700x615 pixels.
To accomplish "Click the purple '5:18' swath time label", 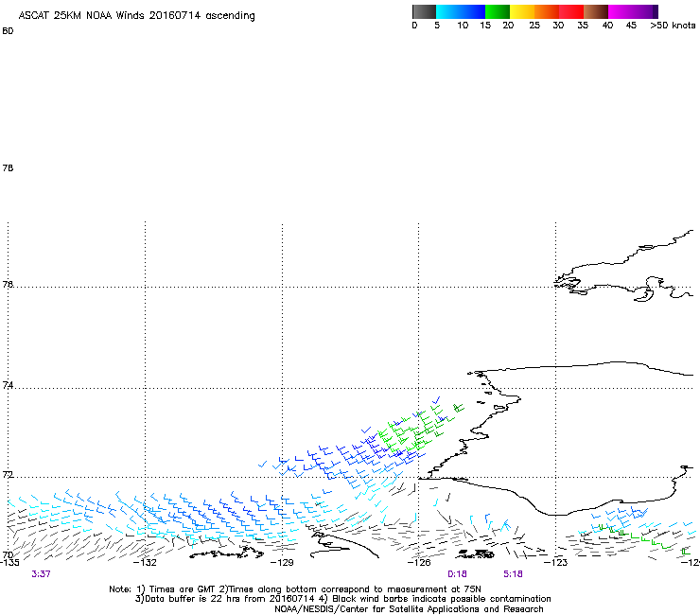I will click(513, 574).
